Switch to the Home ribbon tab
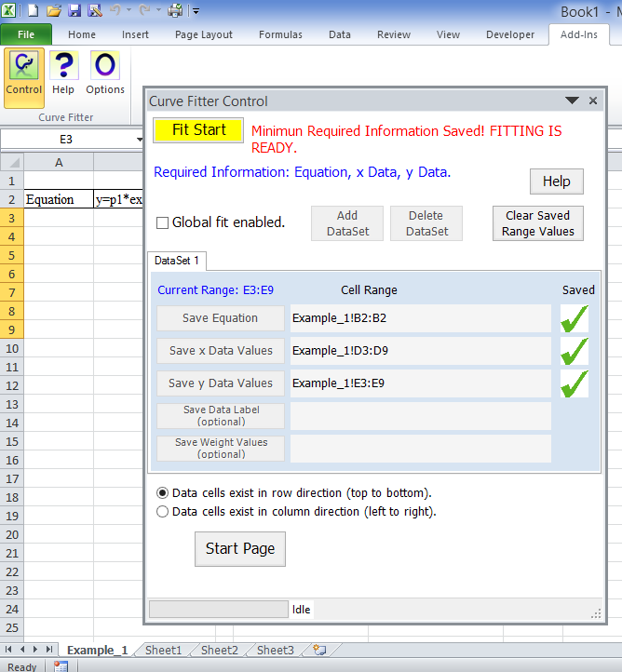622x672 pixels. click(82, 34)
